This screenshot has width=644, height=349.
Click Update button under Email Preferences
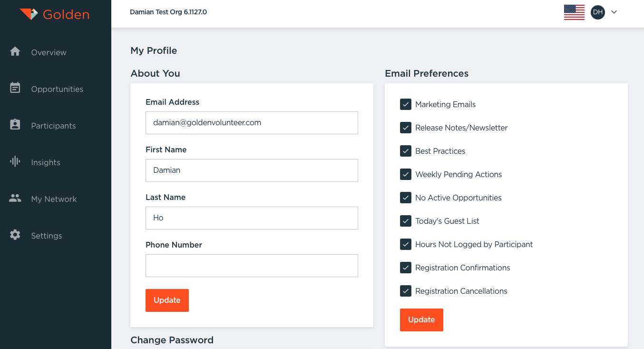tap(421, 320)
